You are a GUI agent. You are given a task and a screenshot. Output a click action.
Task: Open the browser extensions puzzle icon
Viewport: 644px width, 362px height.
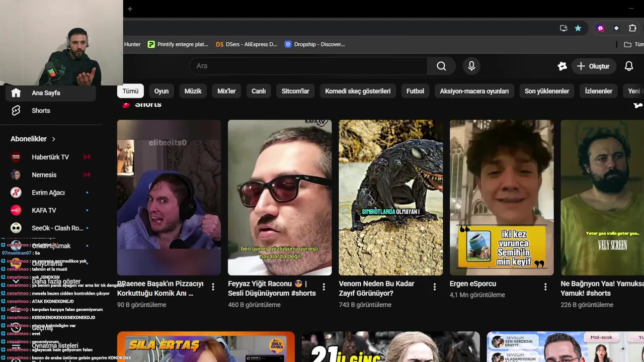pyautogui.click(x=632, y=28)
